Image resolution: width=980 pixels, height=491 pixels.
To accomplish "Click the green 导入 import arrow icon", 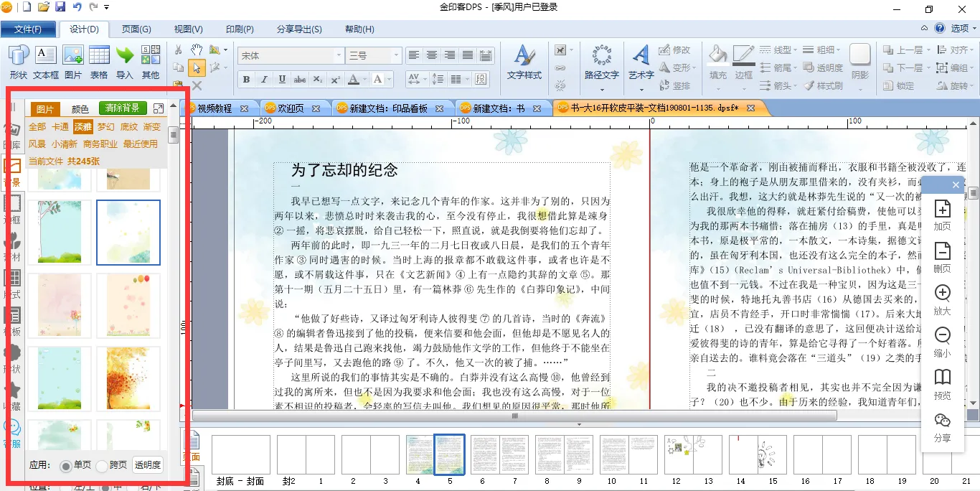I will [125, 56].
